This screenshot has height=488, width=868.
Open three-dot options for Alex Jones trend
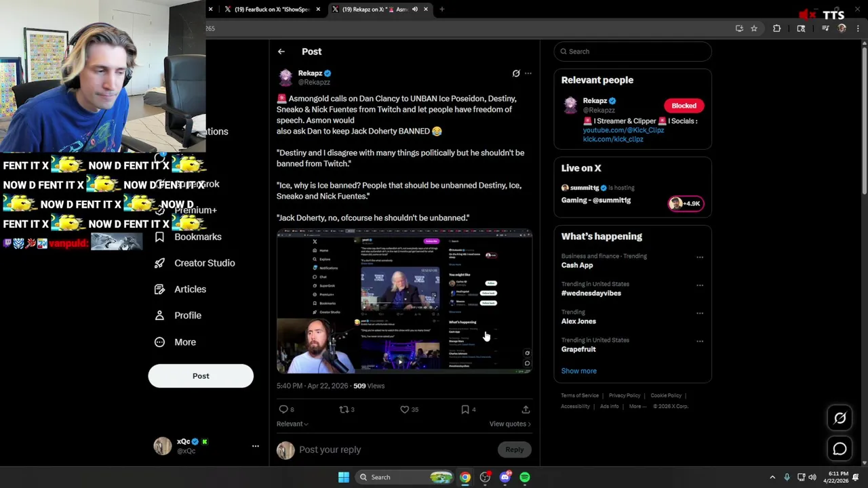[x=700, y=313]
